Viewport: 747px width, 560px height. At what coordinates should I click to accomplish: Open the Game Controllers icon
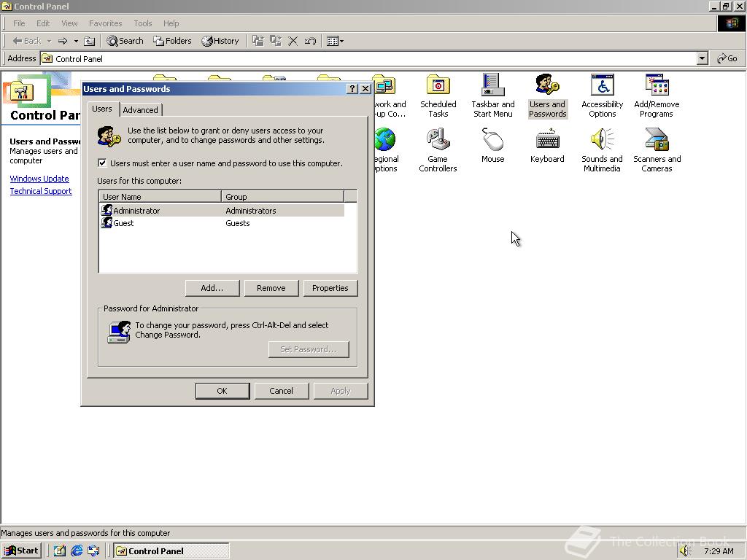coord(438,150)
